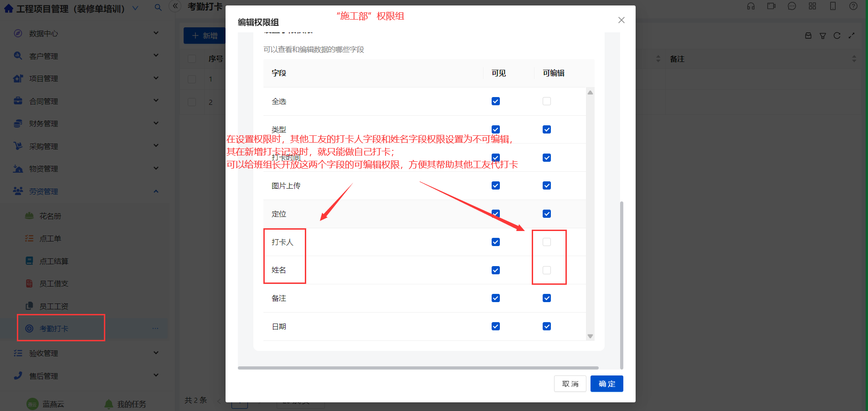Click the 采购管理 cart icon
868x411 pixels.
18,146
